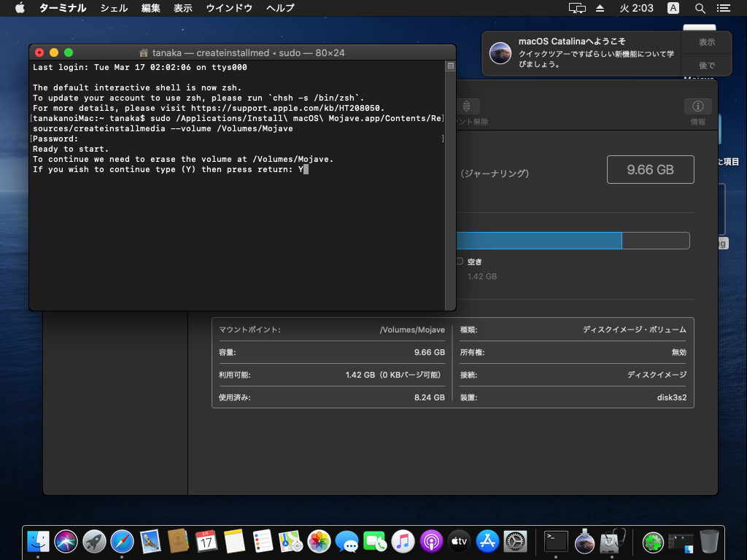Open Safari compass icon in Dock
This screenshot has width=747, height=560.
pyautogui.click(x=122, y=542)
